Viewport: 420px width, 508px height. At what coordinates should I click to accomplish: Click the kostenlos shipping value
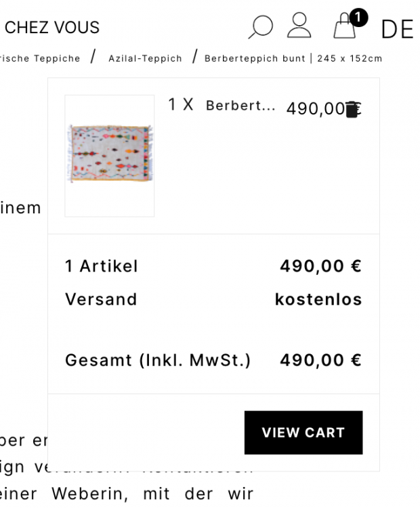pyautogui.click(x=318, y=299)
